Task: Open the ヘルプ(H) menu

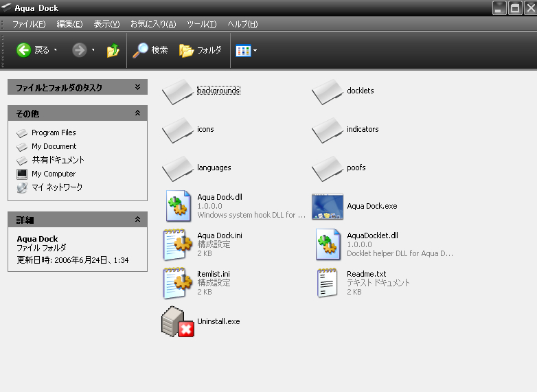Action: 242,24
